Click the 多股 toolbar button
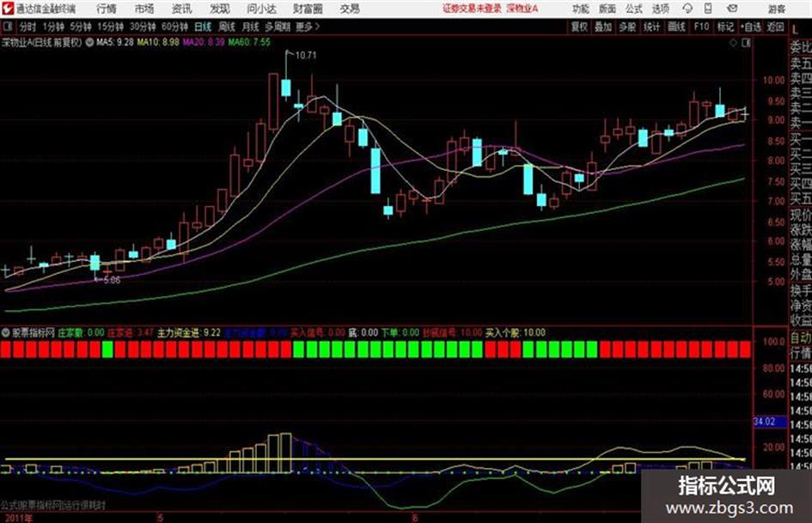Screen dimensions: 812x523 627,27
